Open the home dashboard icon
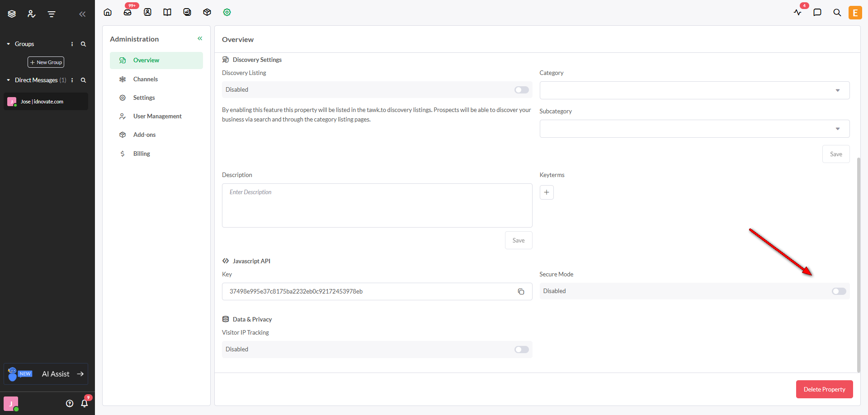868x415 pixels. pos(108,12)
